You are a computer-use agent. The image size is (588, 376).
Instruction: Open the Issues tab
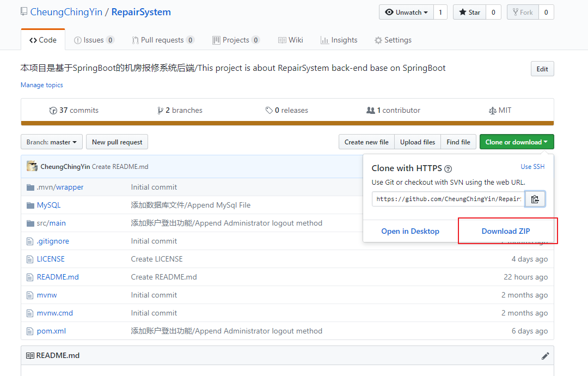(x=94, y=40)
